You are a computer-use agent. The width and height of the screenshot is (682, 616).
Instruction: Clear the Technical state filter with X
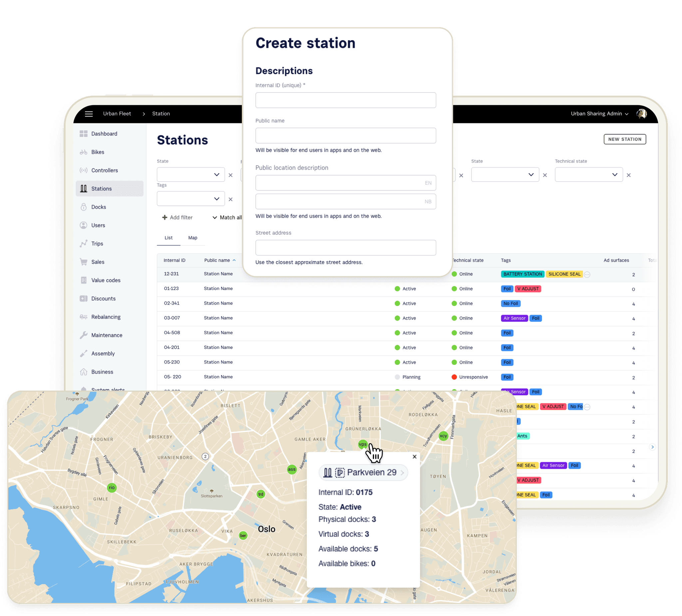[x=628, y=175]
